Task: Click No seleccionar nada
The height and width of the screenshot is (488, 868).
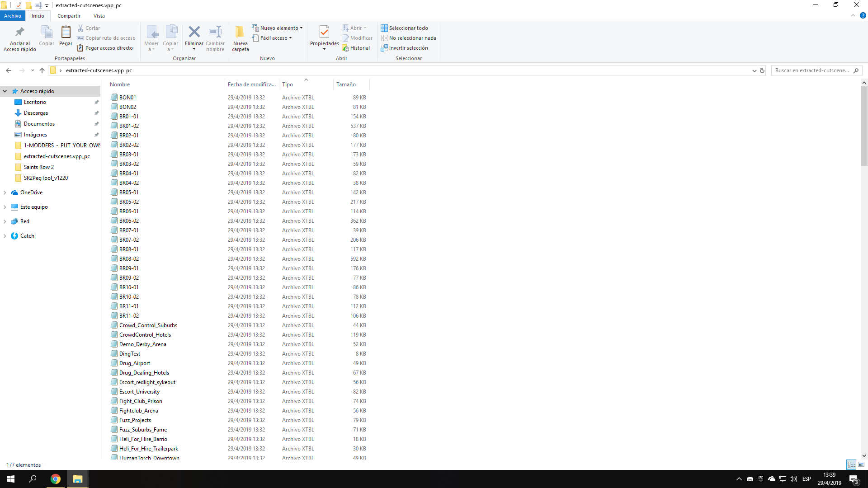Action: pos(408,38)
